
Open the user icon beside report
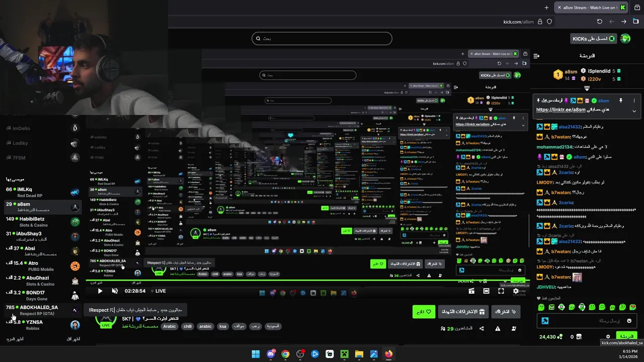(x=514, y=328)
